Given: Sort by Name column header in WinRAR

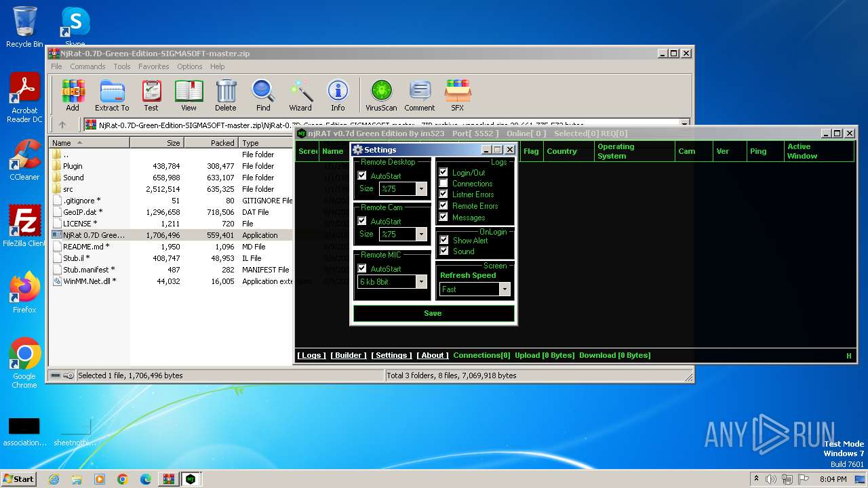Looking at the screenshot, I should coord(89,143).
